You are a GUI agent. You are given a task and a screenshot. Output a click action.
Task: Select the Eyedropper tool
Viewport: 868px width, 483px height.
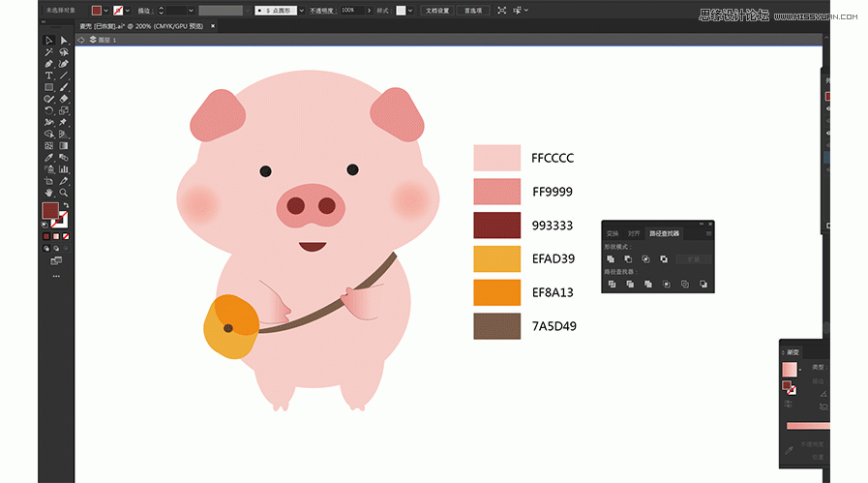pyautogui.click(x=48, y=157)
